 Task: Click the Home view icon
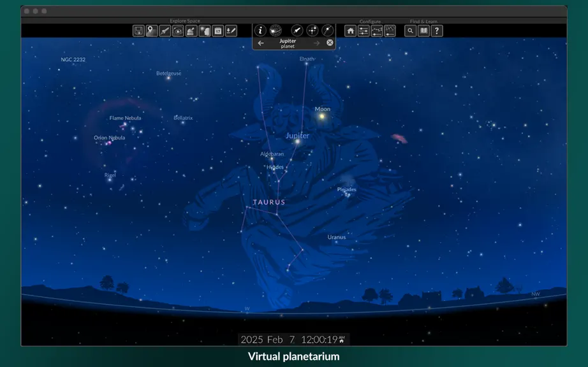coord(350,31)
